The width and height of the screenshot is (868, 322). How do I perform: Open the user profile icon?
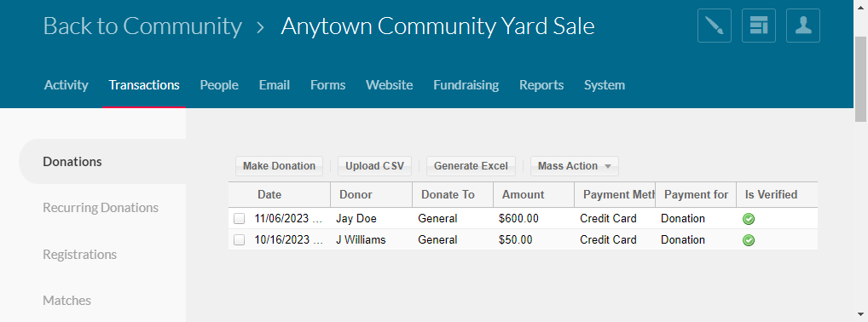point(802,26)
